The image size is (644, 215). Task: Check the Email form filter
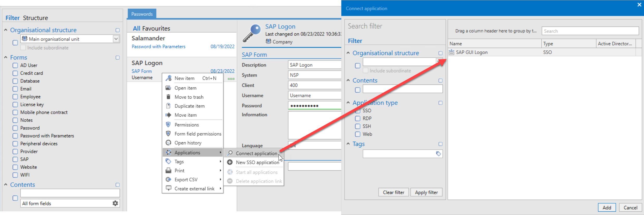point(15,89)
